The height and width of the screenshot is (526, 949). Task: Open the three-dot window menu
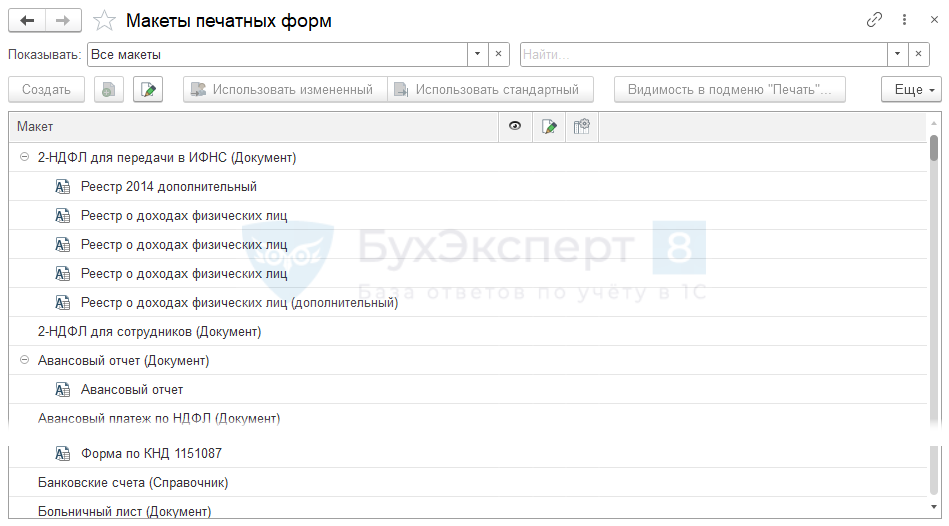(x=904, y=20)
